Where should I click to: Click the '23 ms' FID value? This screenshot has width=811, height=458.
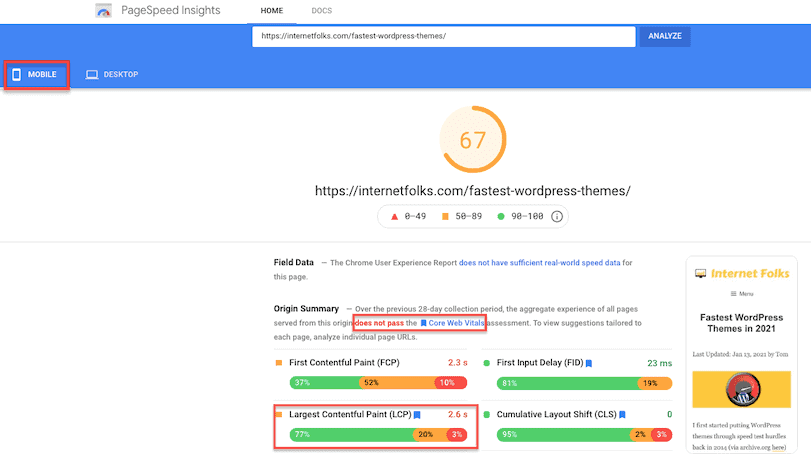pyautogui.click(x=659, y=363)
